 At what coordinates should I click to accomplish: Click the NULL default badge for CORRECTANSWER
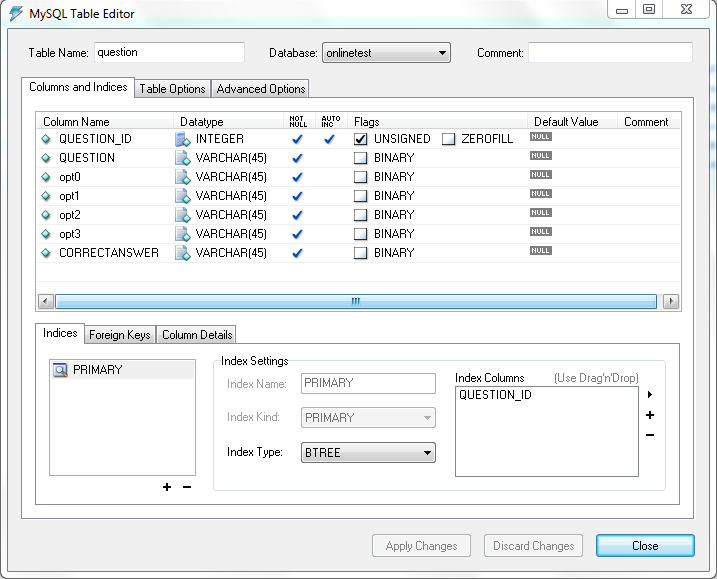pos(541,250)
